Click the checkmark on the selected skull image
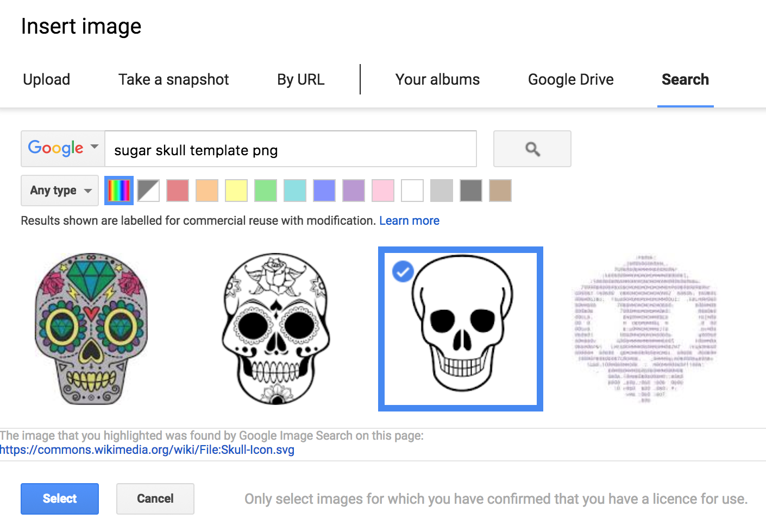This screenshot has width=766, height=532. (x=402, y=271)
